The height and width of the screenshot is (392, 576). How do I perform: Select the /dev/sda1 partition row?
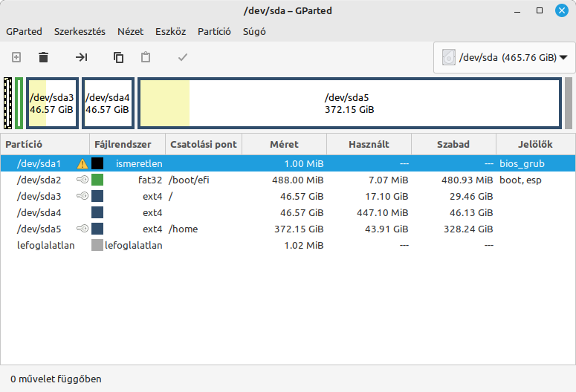click(x=288, y=163)
